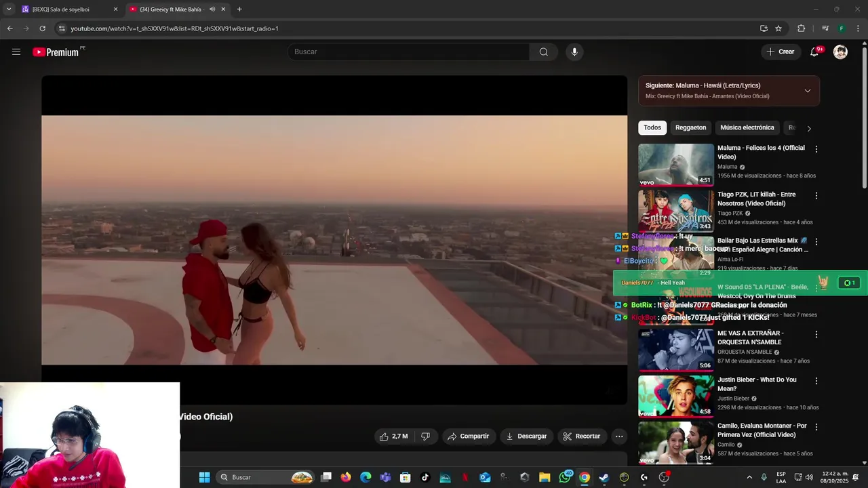
Task: Open File Explorer from the taskbar
Action: (545, 477)
